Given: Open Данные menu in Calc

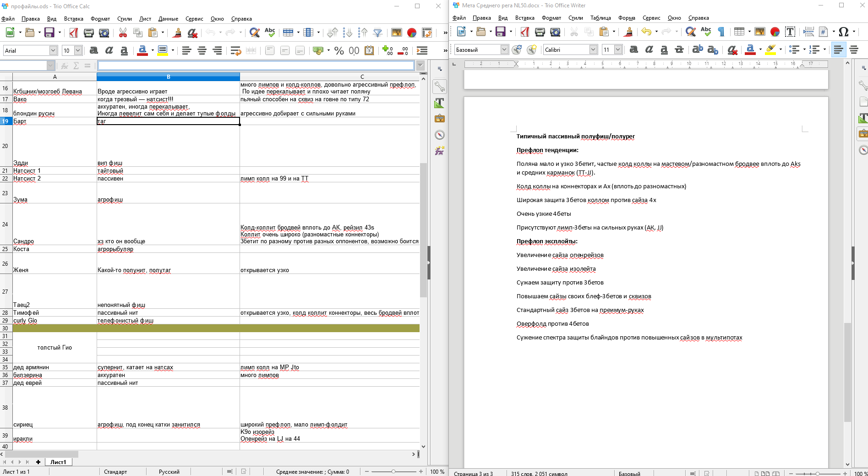Looking at the screenshot, I should pyautogui.click(x=168, y=19).
